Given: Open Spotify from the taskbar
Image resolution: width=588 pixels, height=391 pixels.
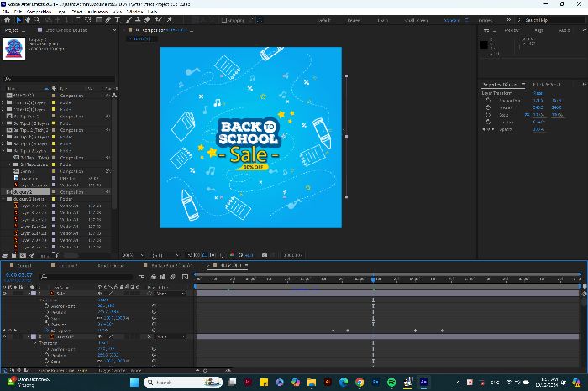Looking at the screenshot, I should click(x=391, y=383).
